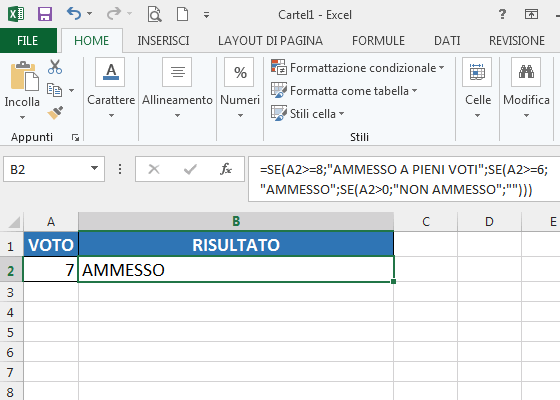Click the Insert Function fx icon
Viewport: 560px width, 400px height.
[x=226, y=169]
